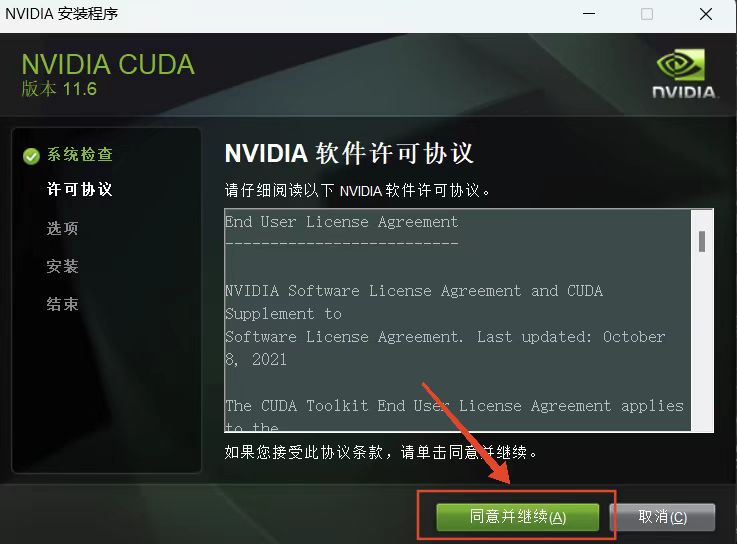
Task: Click the green checkmark beside 系统检查
Action: 31,156
